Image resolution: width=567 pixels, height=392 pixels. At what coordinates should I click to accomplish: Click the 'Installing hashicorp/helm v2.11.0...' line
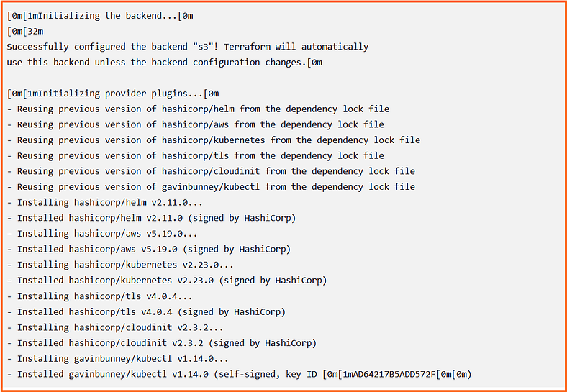coord(102,203)
